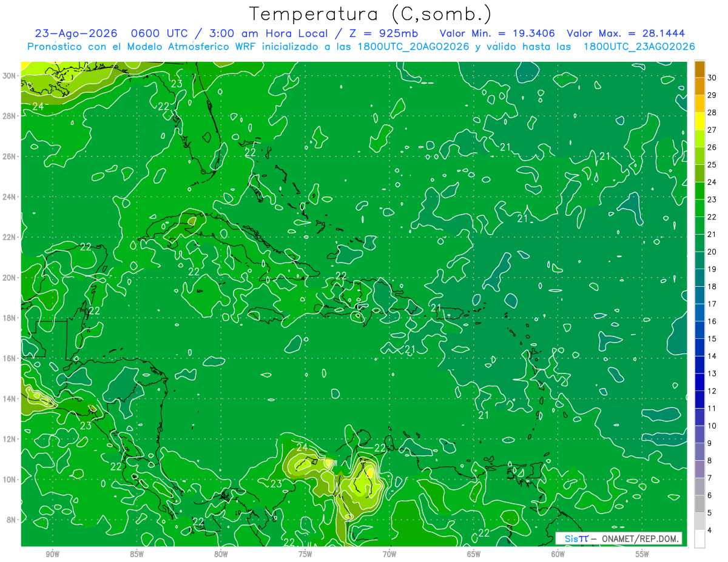
Task: Click the 85W longitude axis label
Action: pyautogui.click(x=137, y=554)
